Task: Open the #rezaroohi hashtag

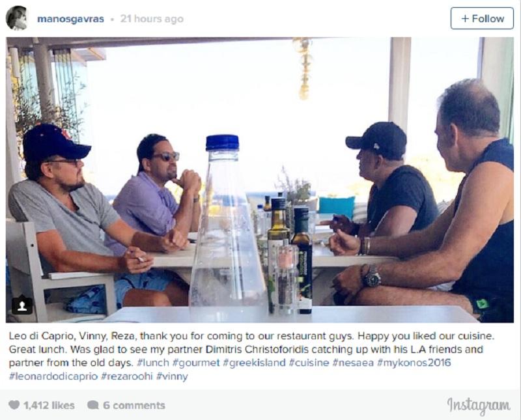Action: point(127,376)
